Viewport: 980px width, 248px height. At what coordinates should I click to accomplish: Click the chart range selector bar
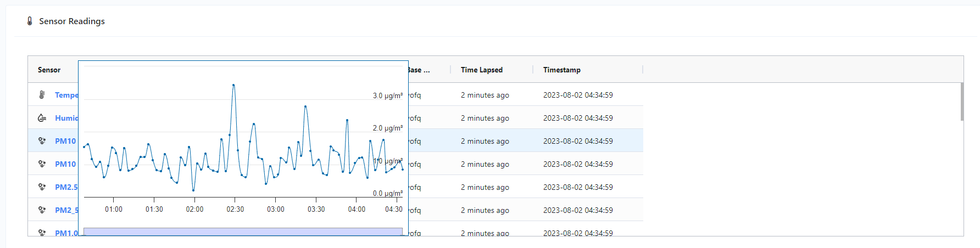click(243, 232)
